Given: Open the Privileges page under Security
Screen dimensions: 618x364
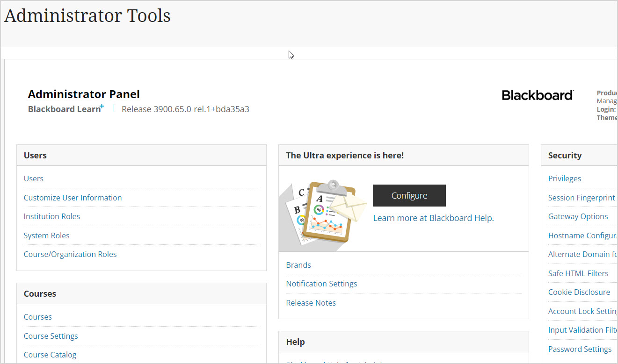Looking at the screenshot, I should 564,178.
